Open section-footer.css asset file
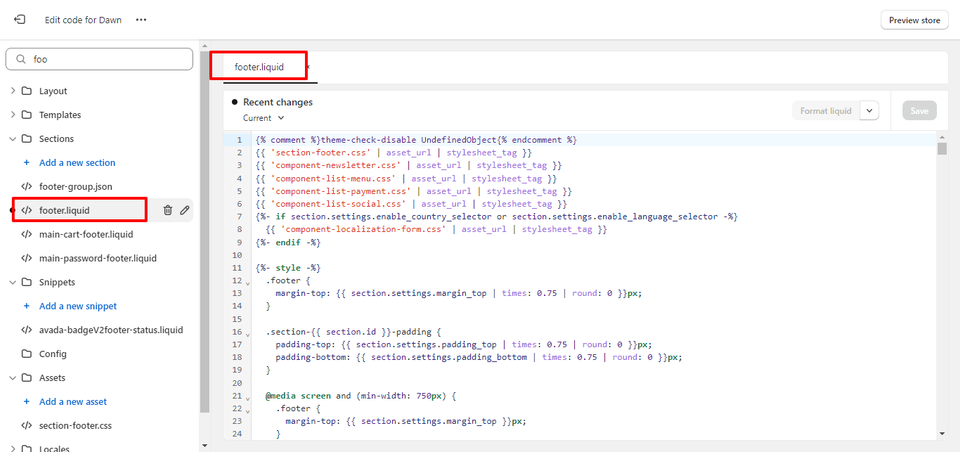The image size is (960, 452). click(75, 426)
